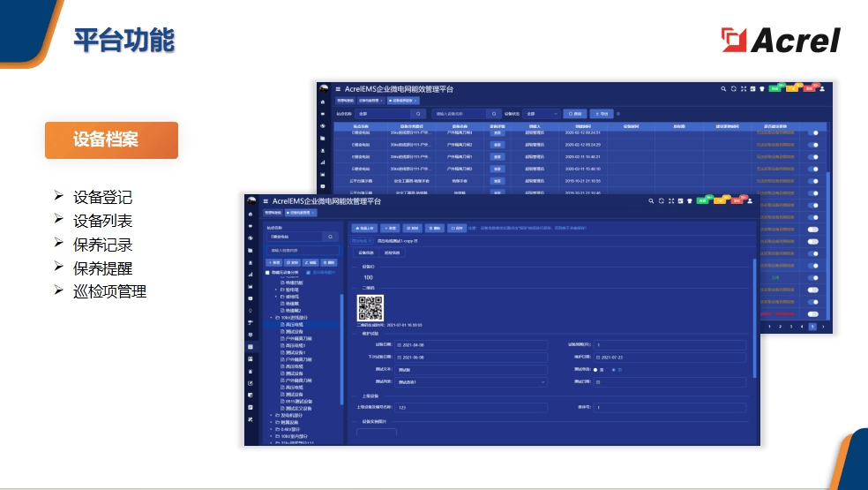This screenshot has height=490, width=868.
Task: Click the save button in the front toolbar
Action: [457, 229]
